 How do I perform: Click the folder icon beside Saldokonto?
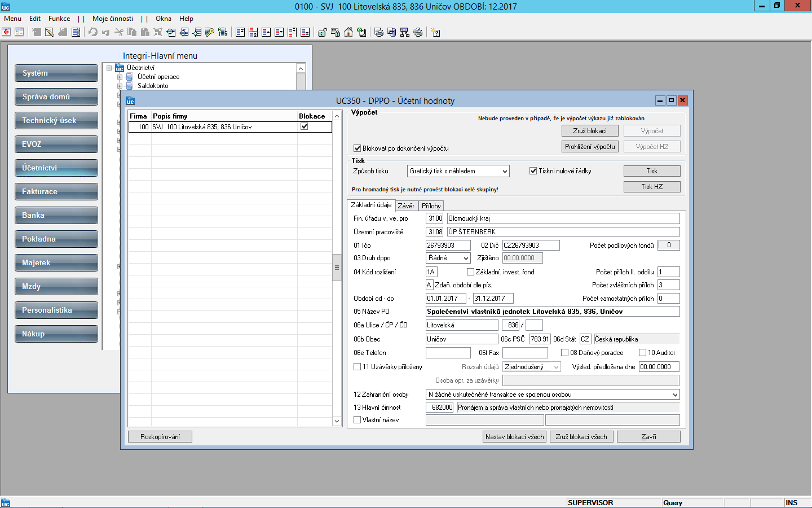pos(129,86)
